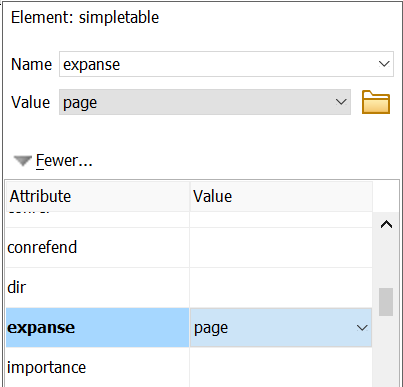Image resolution: width=403 pixels, height=387 pixels.
Task: Click the value cell for importance
Action: coord(281,367)
